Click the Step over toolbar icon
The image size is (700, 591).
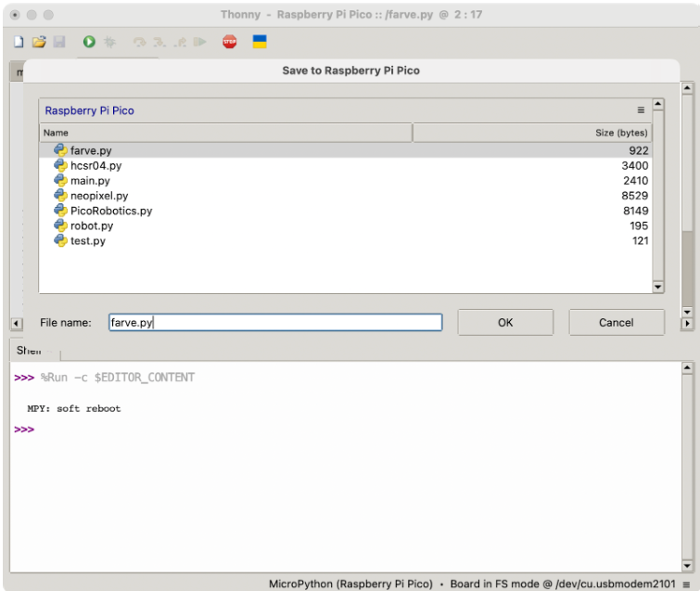click(140, 42)
